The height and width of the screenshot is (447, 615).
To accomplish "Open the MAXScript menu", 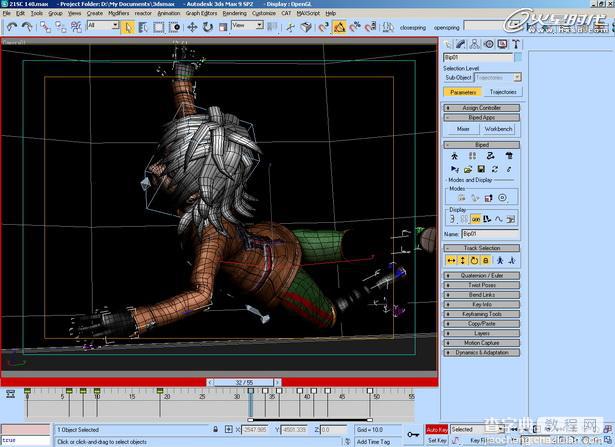I will [x=308, y=13].
